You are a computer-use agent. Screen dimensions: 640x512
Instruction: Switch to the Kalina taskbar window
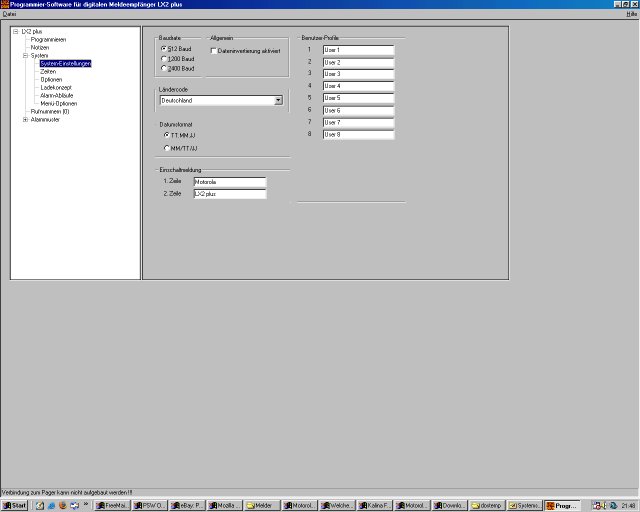click(375, 505)
